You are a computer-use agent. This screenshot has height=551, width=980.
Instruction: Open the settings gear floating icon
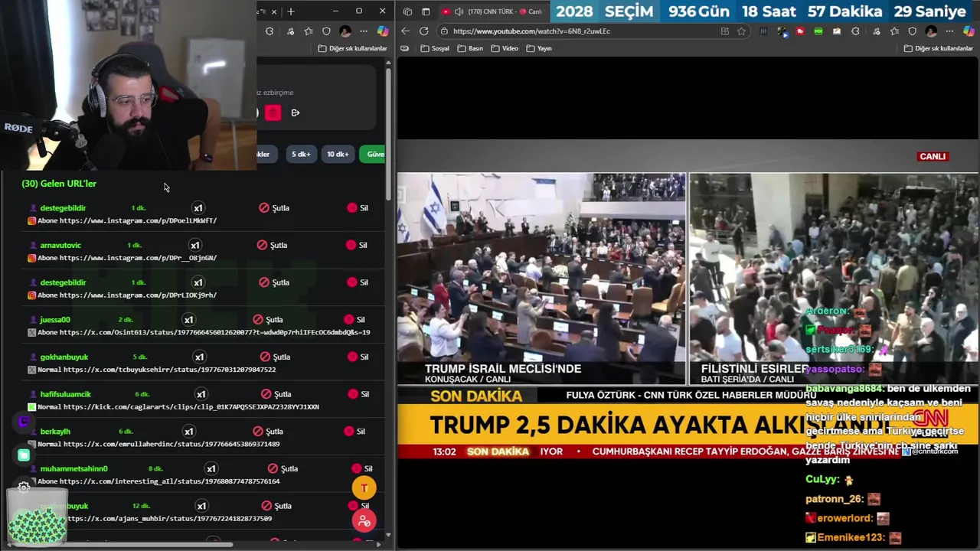click(x=24, y=487)
